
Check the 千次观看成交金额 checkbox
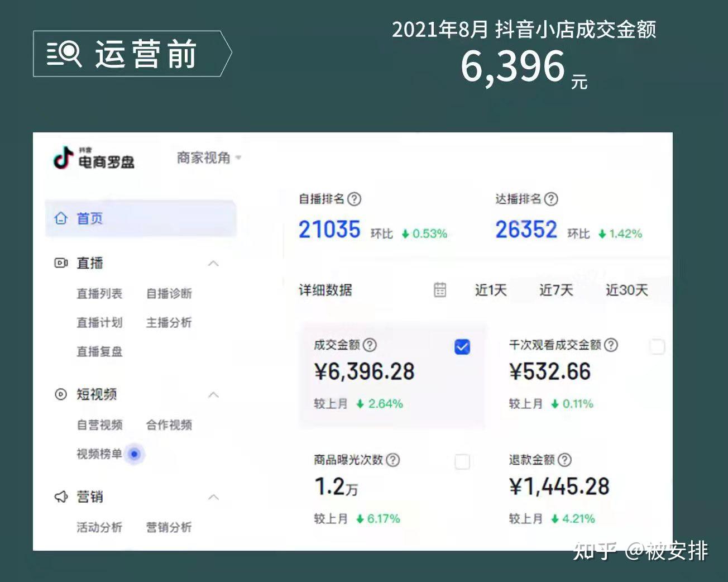click(x=658, y=347)
